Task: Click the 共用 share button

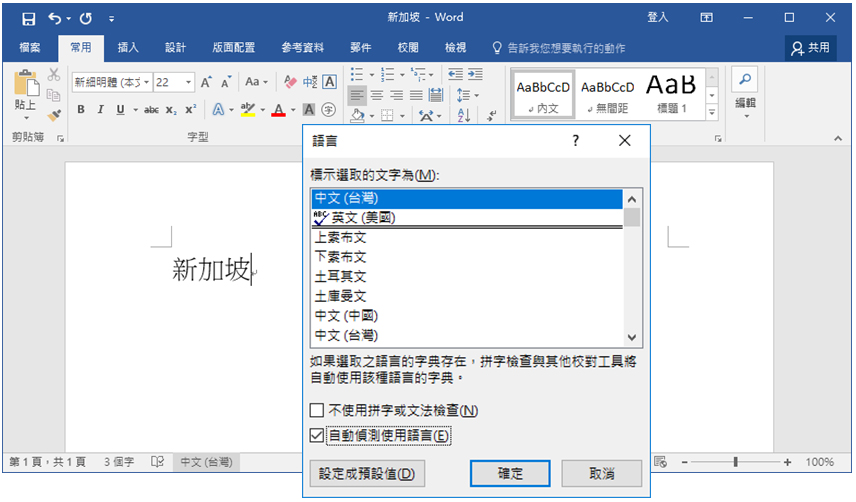Action: [811, 48]
